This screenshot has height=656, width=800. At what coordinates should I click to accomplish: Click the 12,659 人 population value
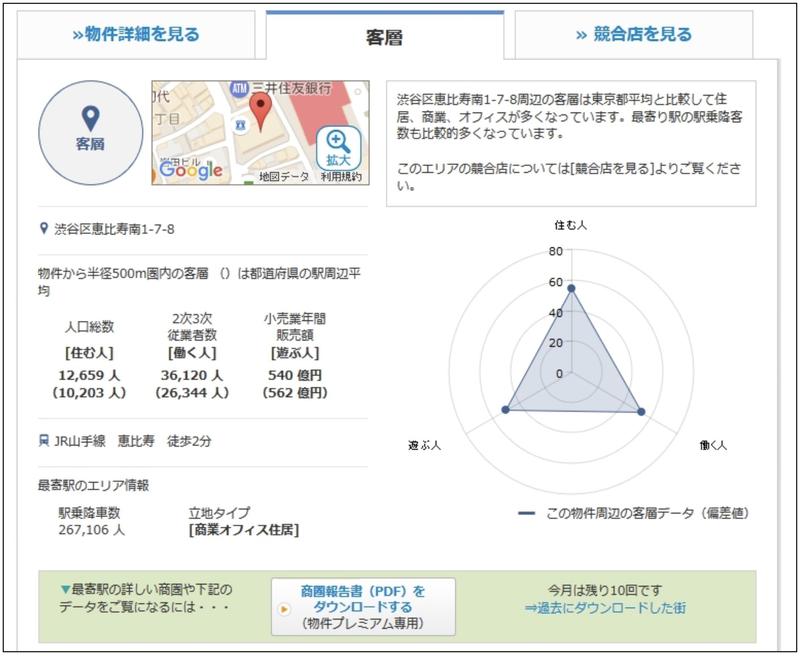point(89,375)
